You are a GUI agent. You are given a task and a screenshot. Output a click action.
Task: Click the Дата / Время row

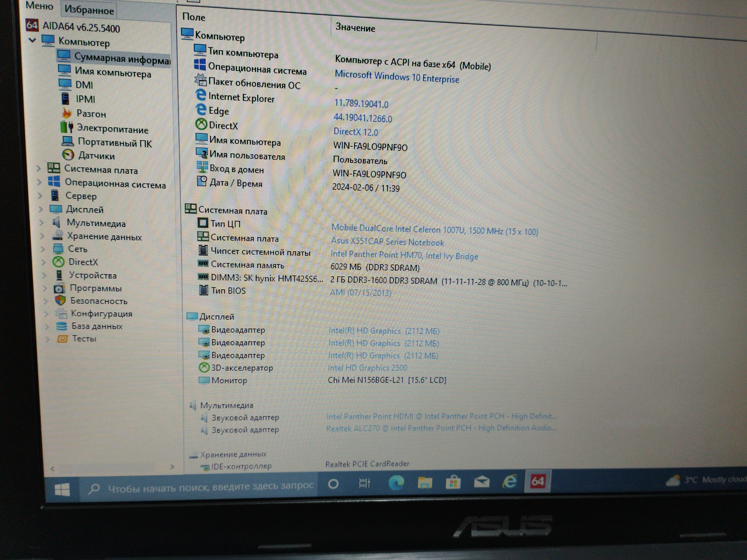(x=236, y=182)
